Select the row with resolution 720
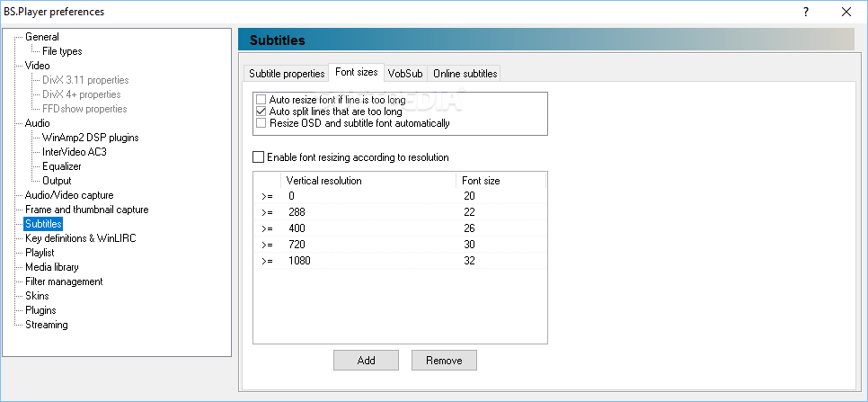 pyautogui.click(x=400, y=245)
